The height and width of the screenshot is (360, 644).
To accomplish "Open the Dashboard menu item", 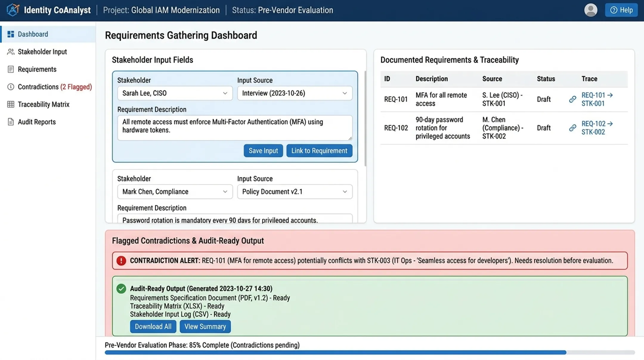I will click(48, 34).
